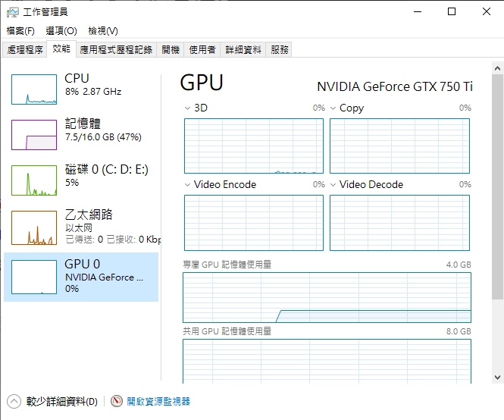This screenshot has width=504, height=420.
Task: Select the 記憶體 memory graph thumbnail
Action: (x=34, y=134)
